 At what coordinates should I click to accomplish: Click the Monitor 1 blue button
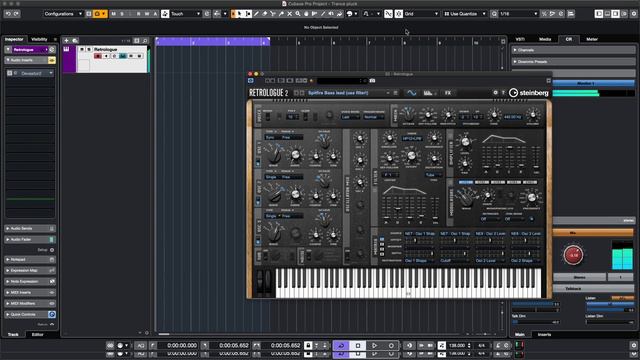click(586, 83)
